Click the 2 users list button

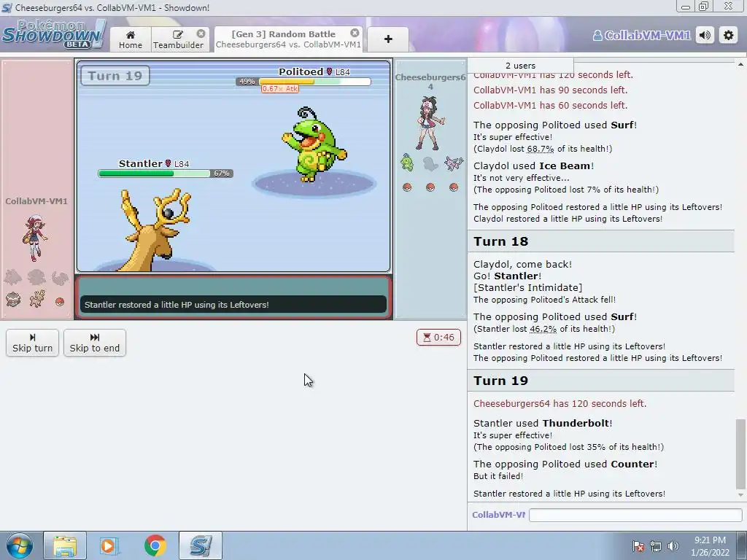pos(520,66)
